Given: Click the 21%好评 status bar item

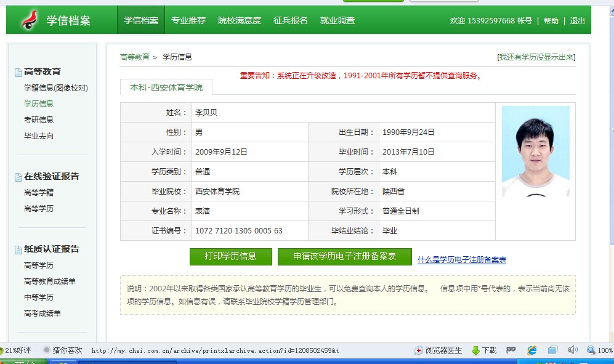Looking at the screenshot, I should 15,350.
